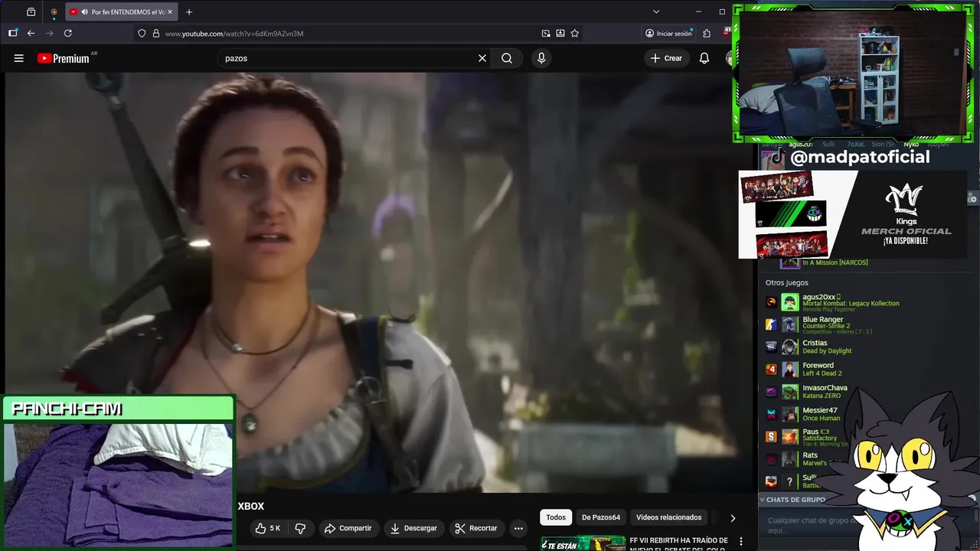Open the YouTube hamburger guide menu
Image resolution: width=980 pixels, height=551 pixels.
coord(18,58)
